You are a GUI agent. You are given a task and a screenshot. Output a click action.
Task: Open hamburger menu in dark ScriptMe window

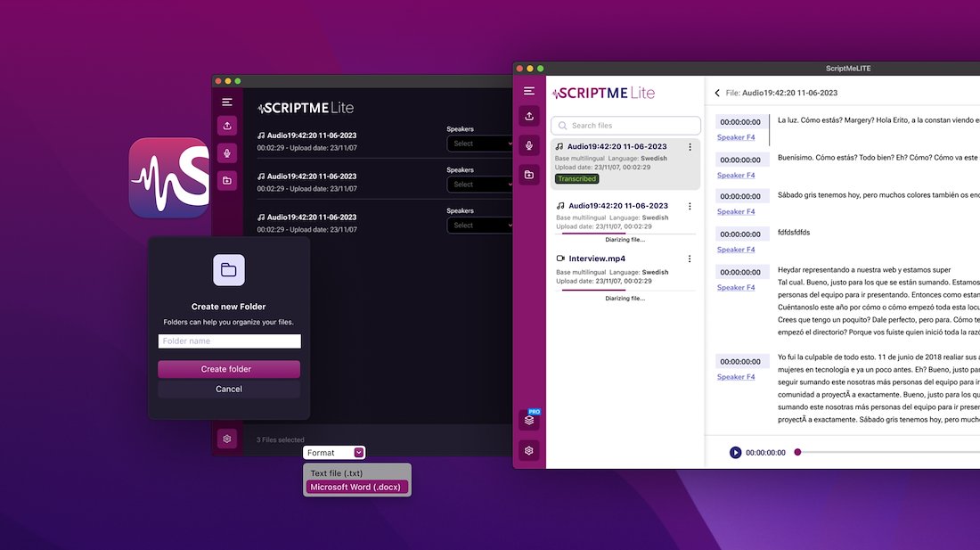(227, 102)
